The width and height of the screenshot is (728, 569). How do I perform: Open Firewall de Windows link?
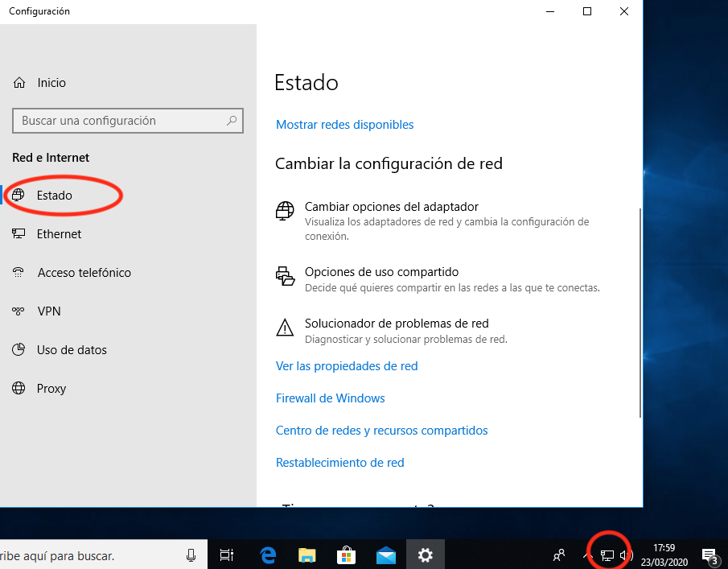(330, 398)
